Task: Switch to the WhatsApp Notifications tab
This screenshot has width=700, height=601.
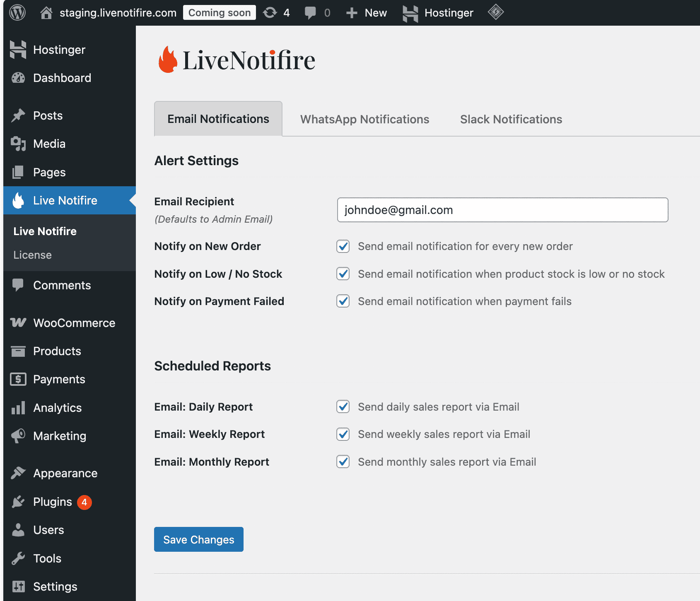Action: click(x=364, y=119)
